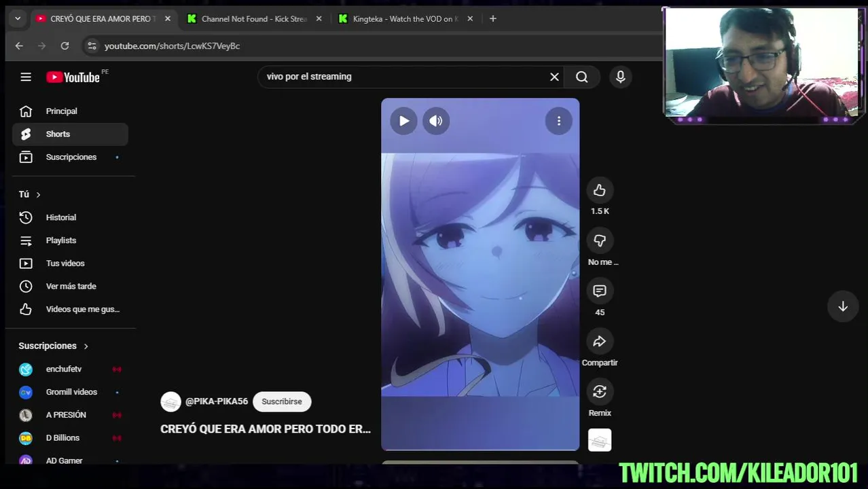
Task: Click the magnifier search button
Action: point(582,77)
